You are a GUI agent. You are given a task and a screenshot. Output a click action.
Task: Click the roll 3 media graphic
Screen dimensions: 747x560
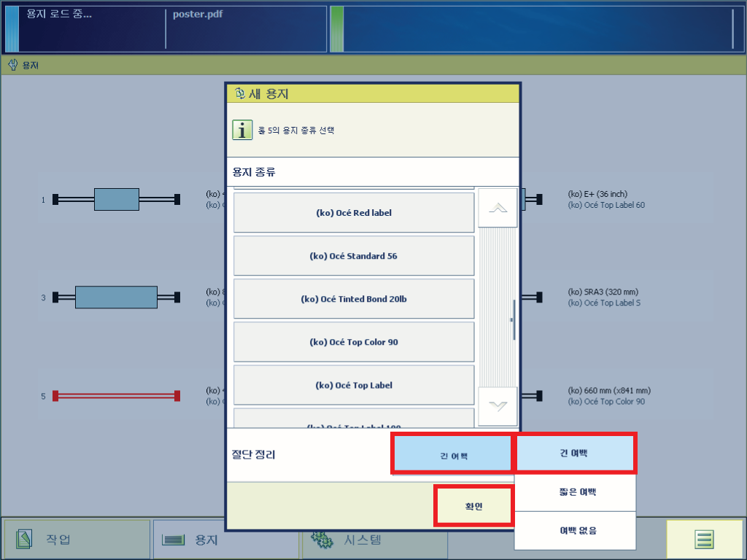116,297
